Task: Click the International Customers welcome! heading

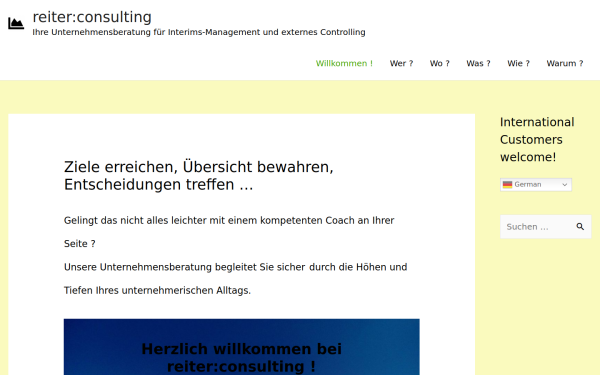Action: (x=537, y=140)
